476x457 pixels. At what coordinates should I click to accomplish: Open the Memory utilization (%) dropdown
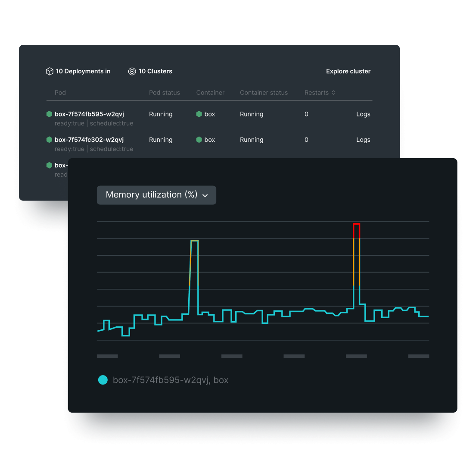pos(156,195)
